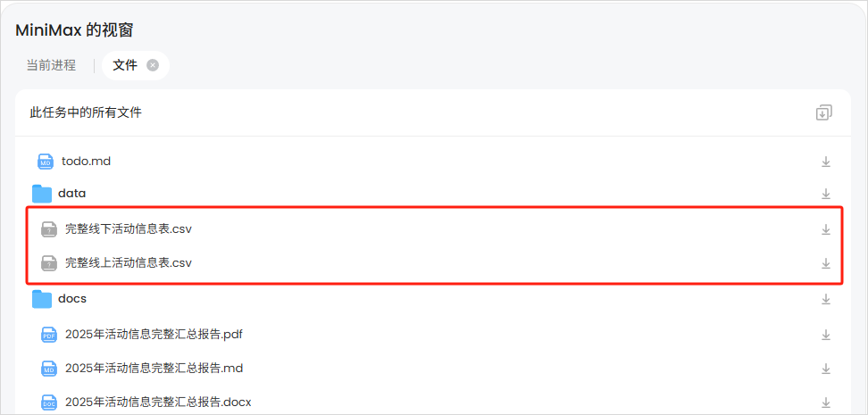Viewport: 868px width, 415px height.
Task: Switch to the 当前进程 tab
Action: click(x=51, y=65)
